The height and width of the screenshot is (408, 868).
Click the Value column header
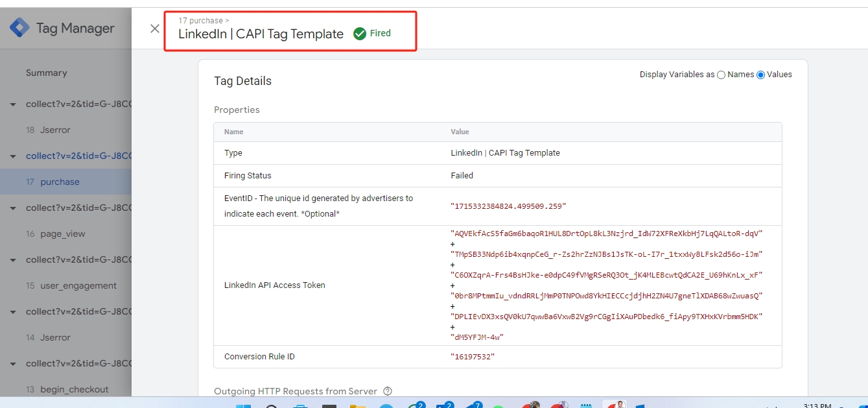(460, 132)
